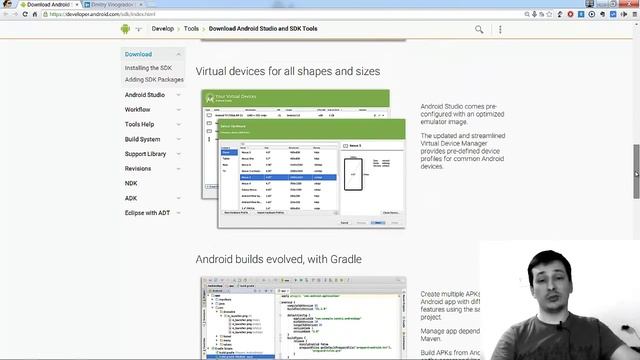Open Adding SDK Packages link
This screenshot has width=640, height=360.
point(154,80)
